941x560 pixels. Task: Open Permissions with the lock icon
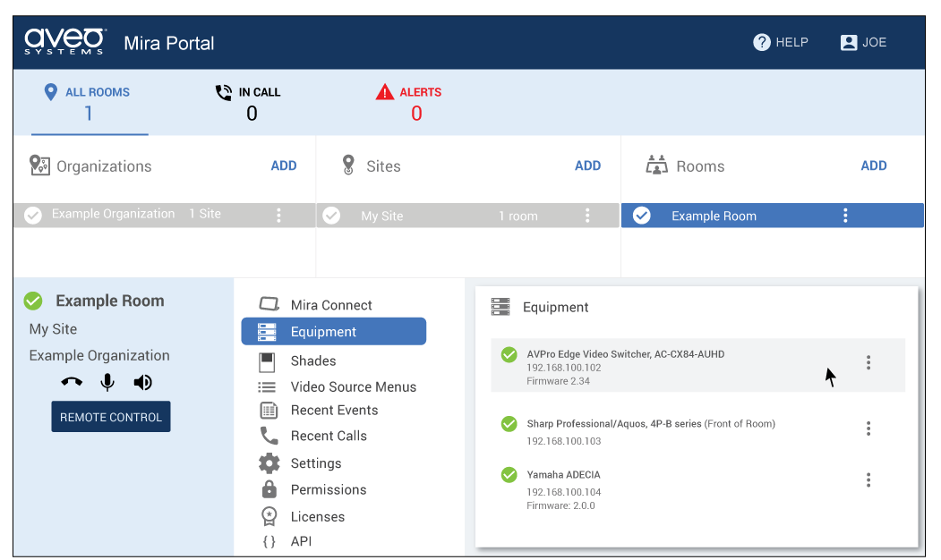coord(269,489)
